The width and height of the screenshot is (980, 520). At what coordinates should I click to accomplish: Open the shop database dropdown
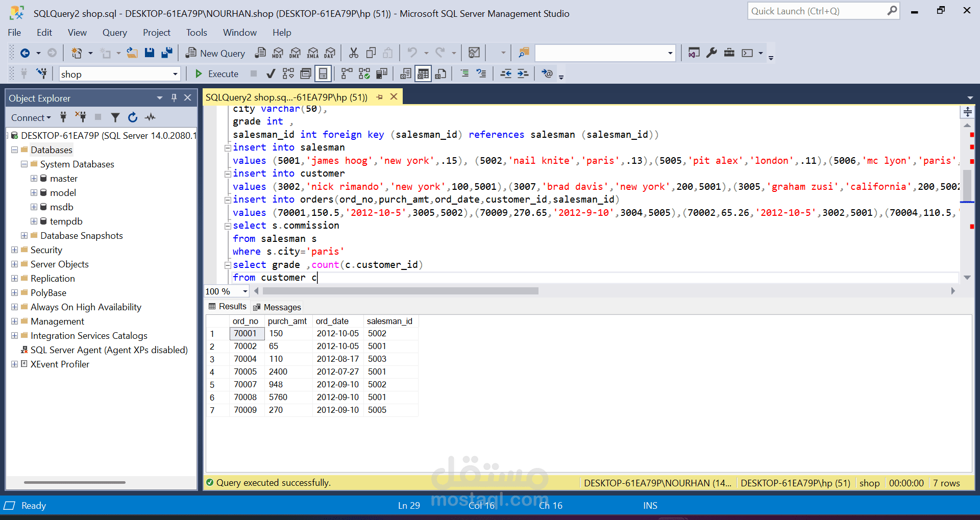point(175,74)
